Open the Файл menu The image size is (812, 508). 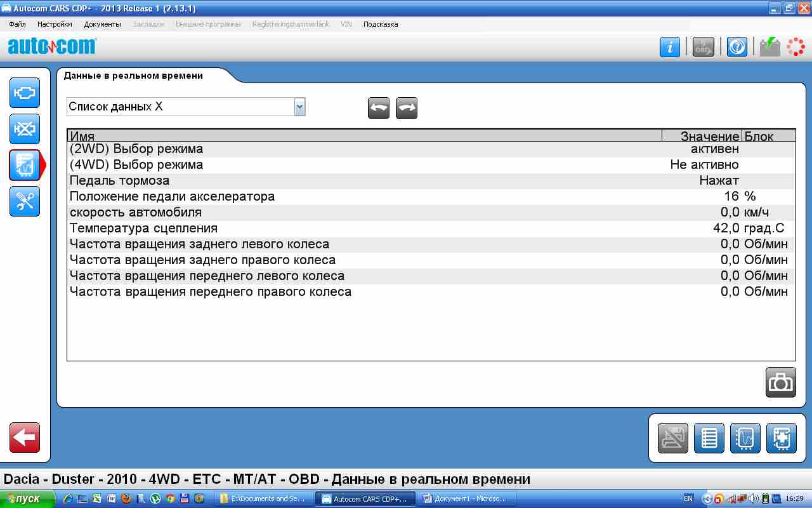pyautogui.click(x=18, y=24)
